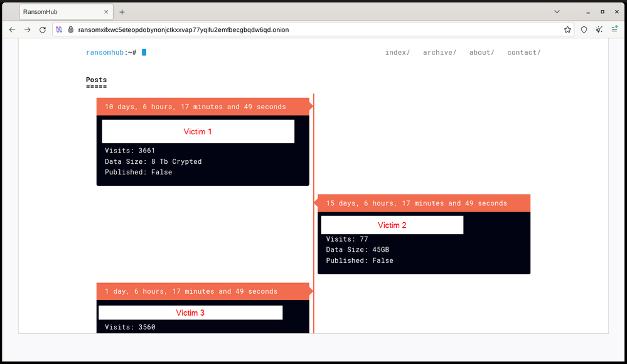The image size is (627, 364).
Task: Click 'Visits: 3661' text
Action: point(130,151)
